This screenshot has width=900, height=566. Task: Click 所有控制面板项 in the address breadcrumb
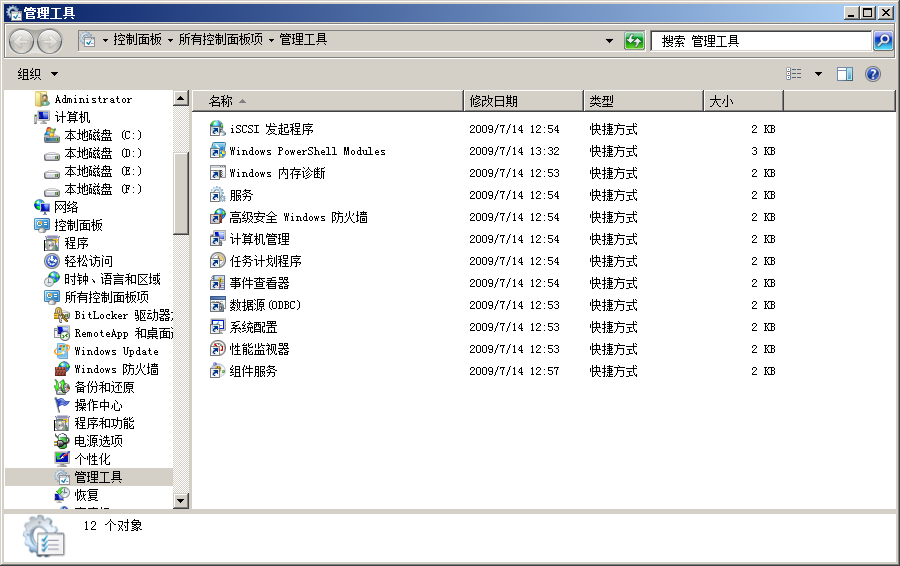point(220,40)
